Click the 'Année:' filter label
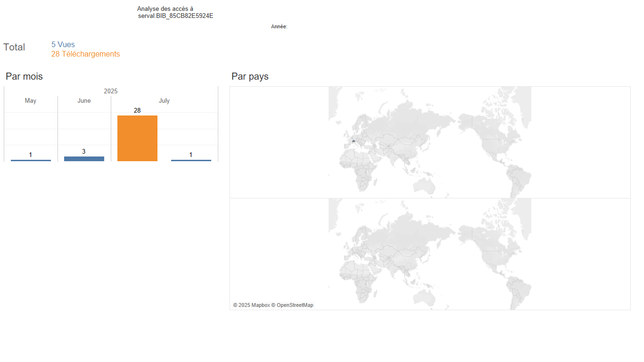644x362 pixels. click(279, 27)
